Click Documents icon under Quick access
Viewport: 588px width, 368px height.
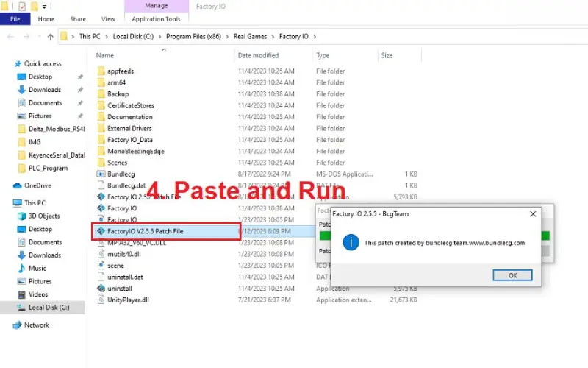(x=21, y=103)
